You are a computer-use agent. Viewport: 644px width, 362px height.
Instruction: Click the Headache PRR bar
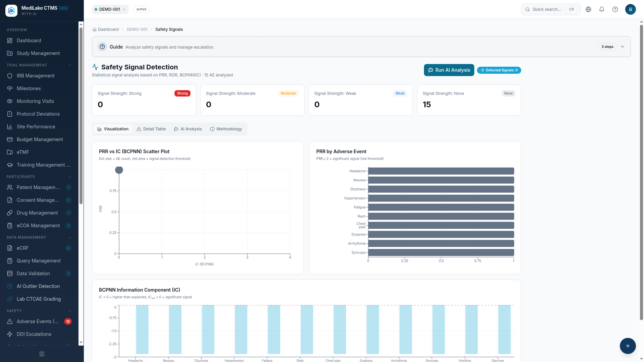click(441, 171)
